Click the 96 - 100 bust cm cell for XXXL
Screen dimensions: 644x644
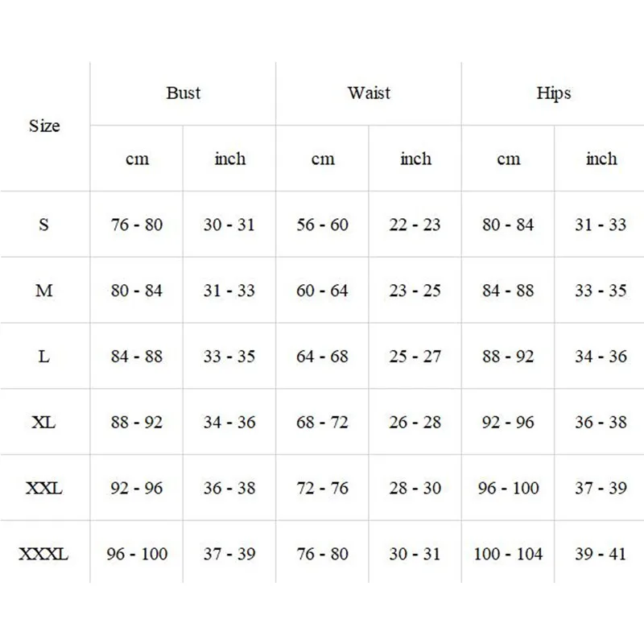tap(137, 554)
